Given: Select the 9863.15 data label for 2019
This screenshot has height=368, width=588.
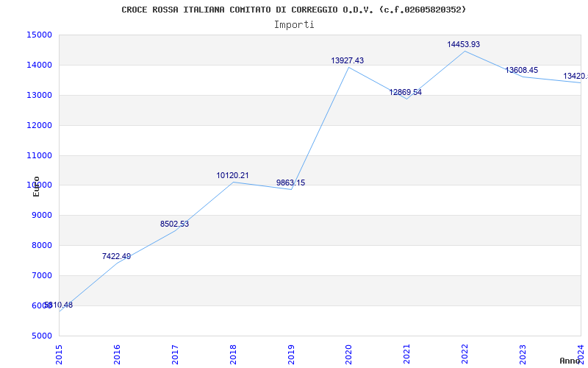Looking at the screenshot, I should coord(290,183).
